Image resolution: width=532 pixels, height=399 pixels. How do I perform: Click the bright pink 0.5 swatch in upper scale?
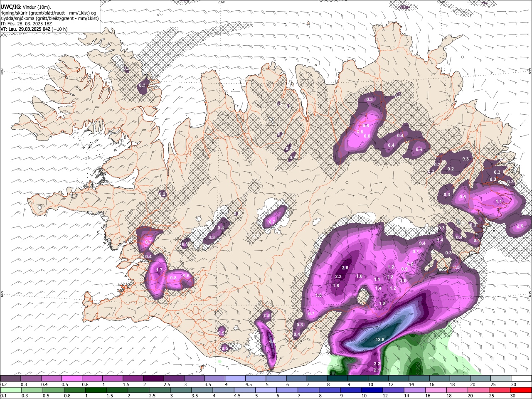tap(71, 379)
